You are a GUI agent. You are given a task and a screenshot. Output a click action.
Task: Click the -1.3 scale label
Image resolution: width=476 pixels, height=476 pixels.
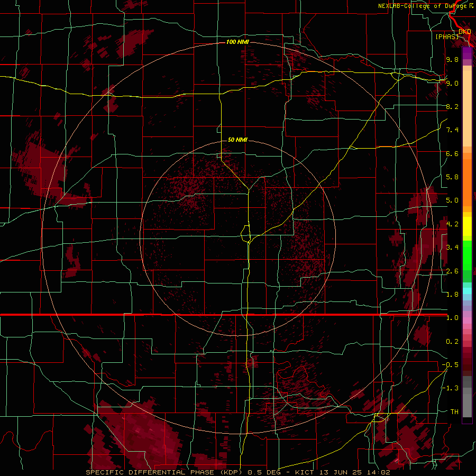coord(450,388)
